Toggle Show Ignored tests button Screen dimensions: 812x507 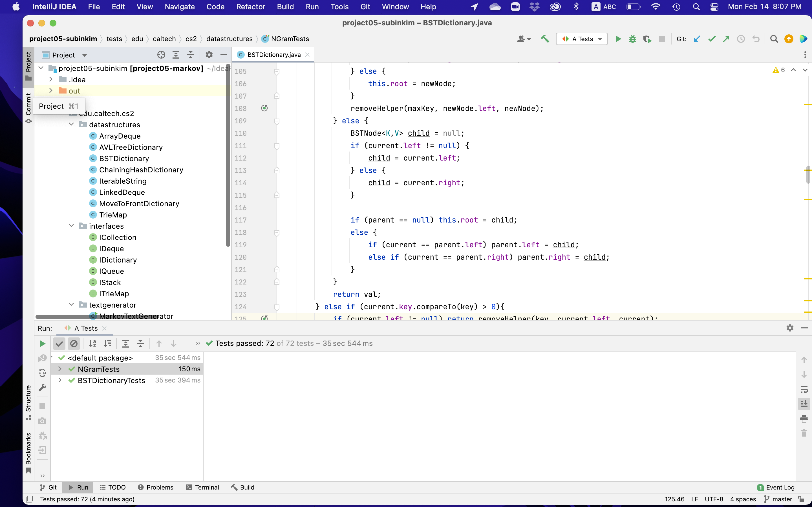pyautogui.click(x=74, y=343)
